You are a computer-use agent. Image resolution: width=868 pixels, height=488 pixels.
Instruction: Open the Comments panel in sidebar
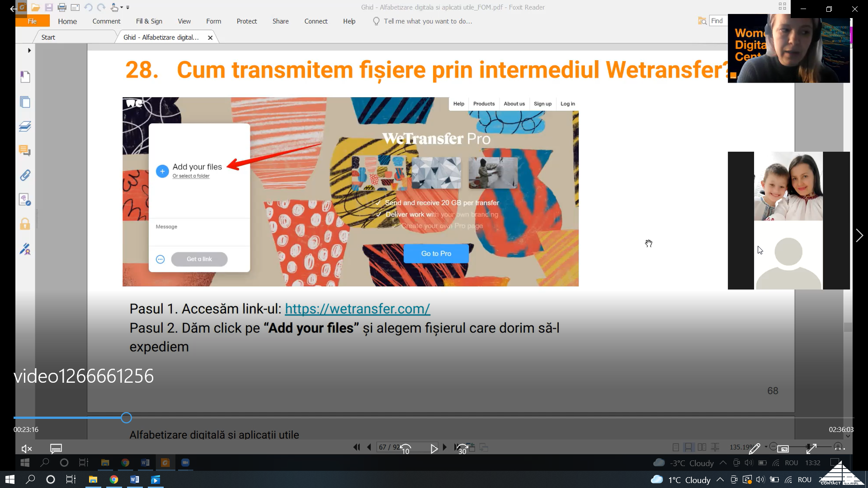[x=25, y=150]
